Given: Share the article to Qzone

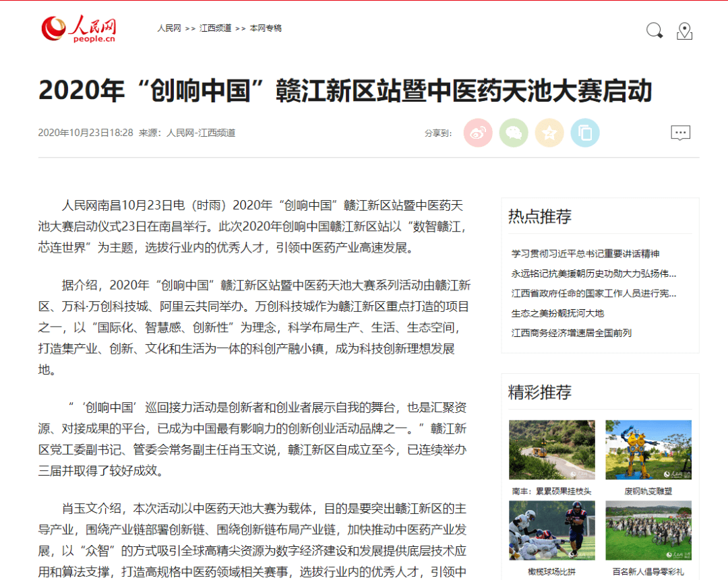Looking at the screenshot, I should [549, 133].
